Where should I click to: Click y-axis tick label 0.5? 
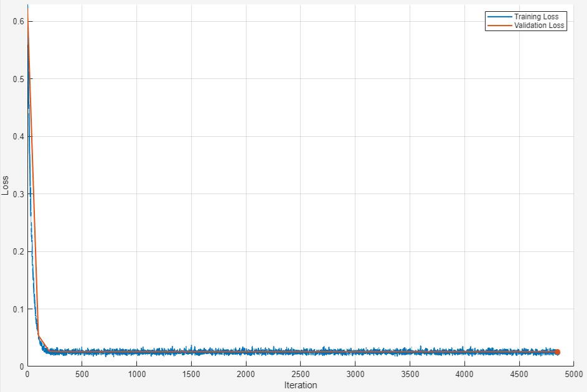click(x=18, y=79)
